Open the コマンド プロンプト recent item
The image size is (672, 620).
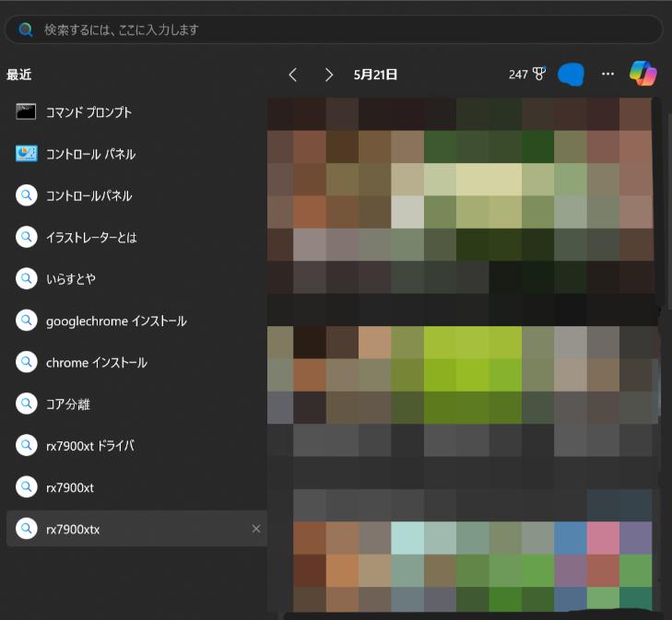(136, 112)
